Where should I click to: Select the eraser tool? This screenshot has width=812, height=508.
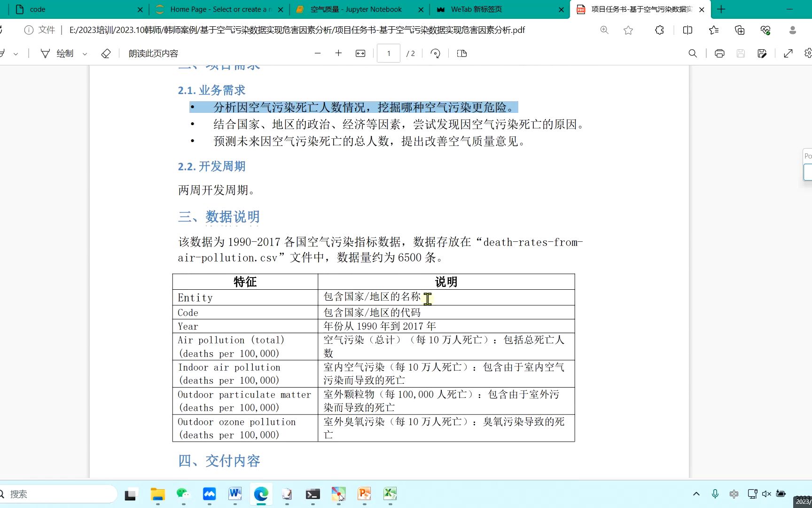pyautogui.click(x=106, y=54)
